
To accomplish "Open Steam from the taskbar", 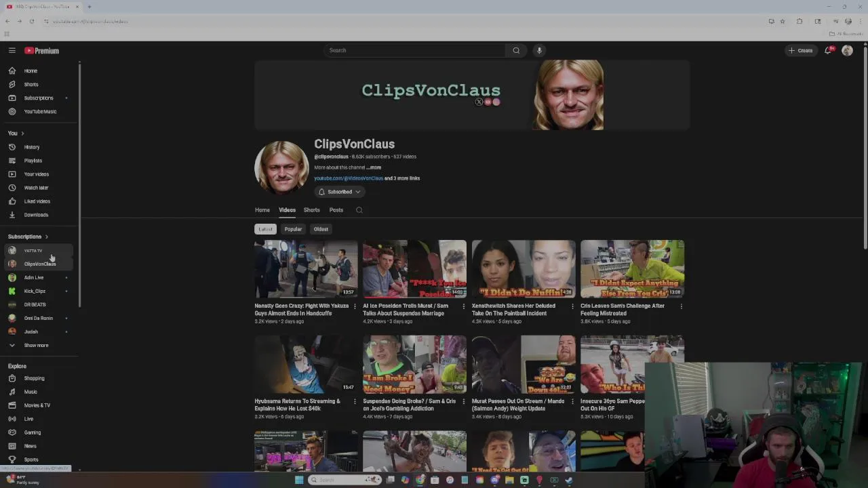I will [x=569, y=480].
